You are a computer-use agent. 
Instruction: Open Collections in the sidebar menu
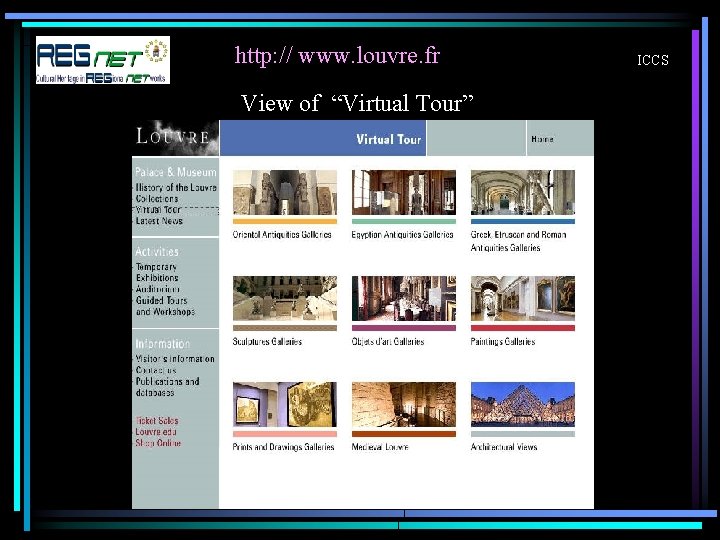point(157,199)
